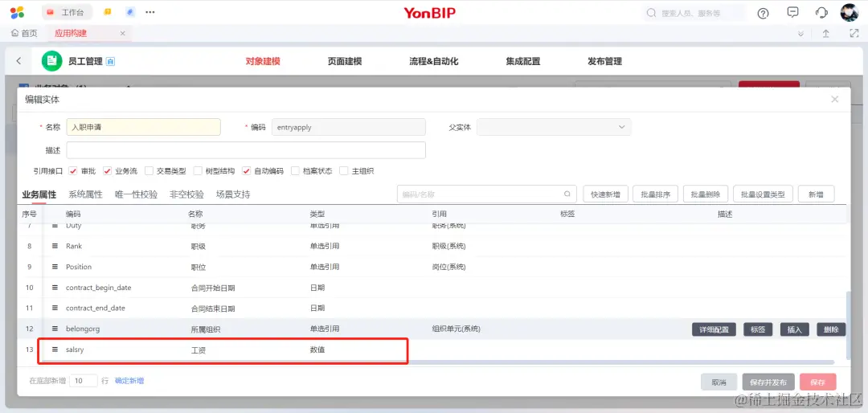Click the red 保存 button

[817, 382]
